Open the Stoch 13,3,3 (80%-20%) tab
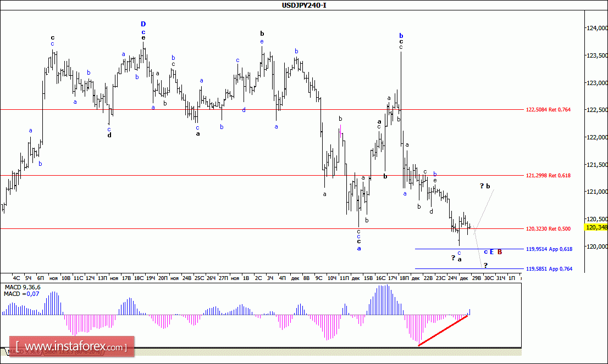 point(72,352)
